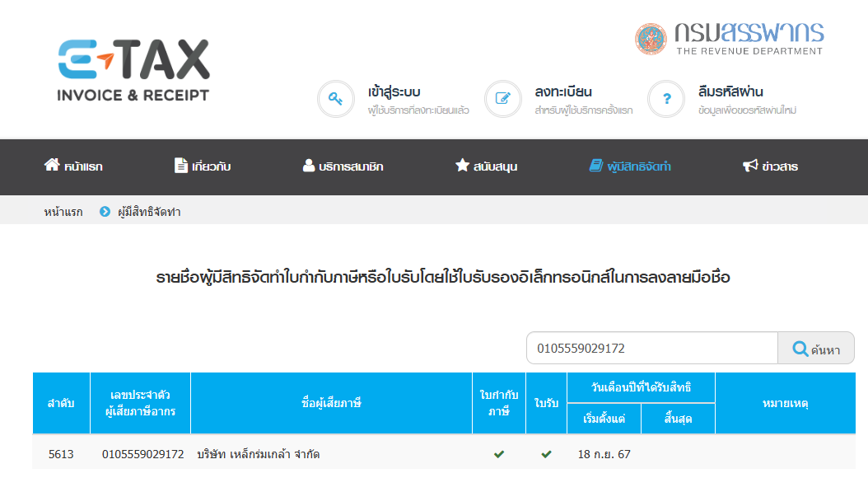Click the ลงทะเบียน register link
868x492 pixels.
563,91
